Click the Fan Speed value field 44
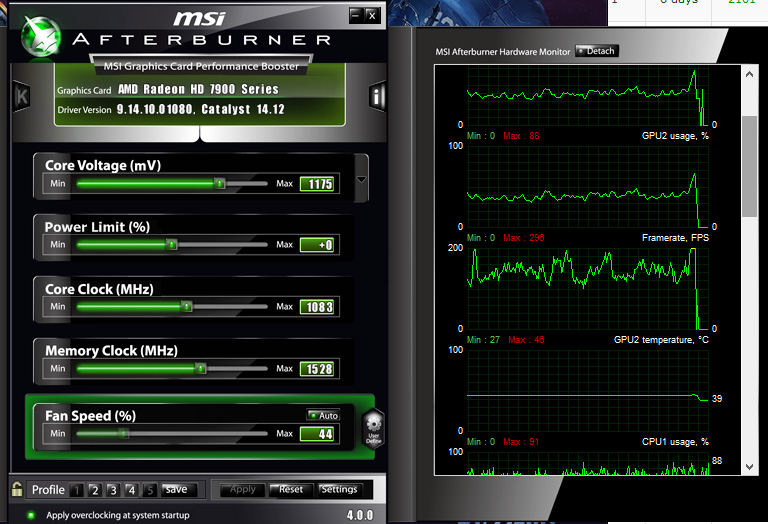This screenshot has height=524, width=768. [317, 434]
